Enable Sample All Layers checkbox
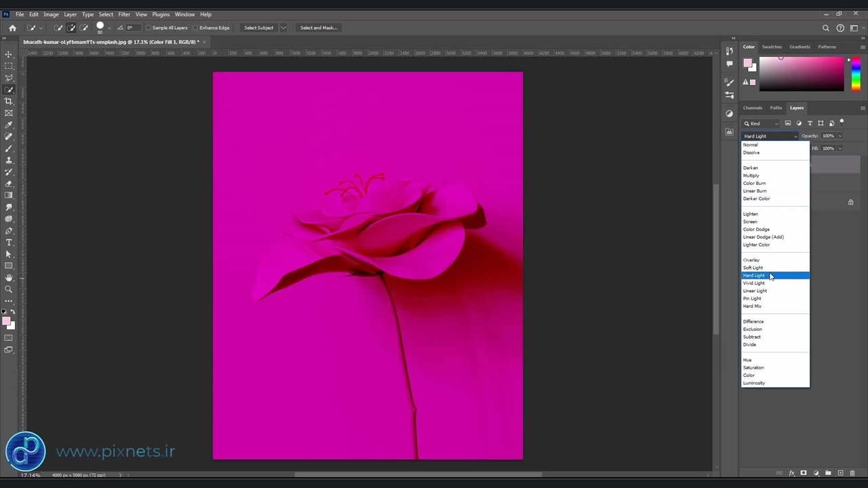The width and height of the screenshot is (868, 488). (x=149, y=28)
